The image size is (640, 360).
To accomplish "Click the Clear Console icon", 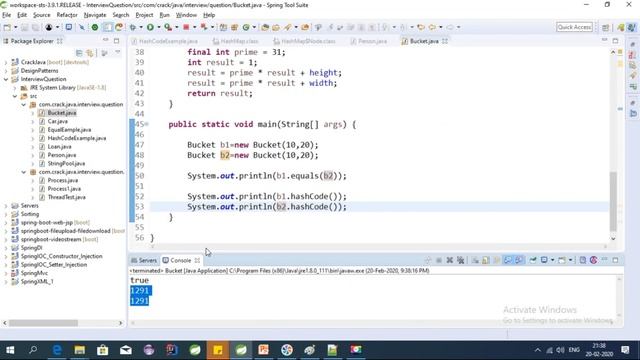I will [475, 260].
